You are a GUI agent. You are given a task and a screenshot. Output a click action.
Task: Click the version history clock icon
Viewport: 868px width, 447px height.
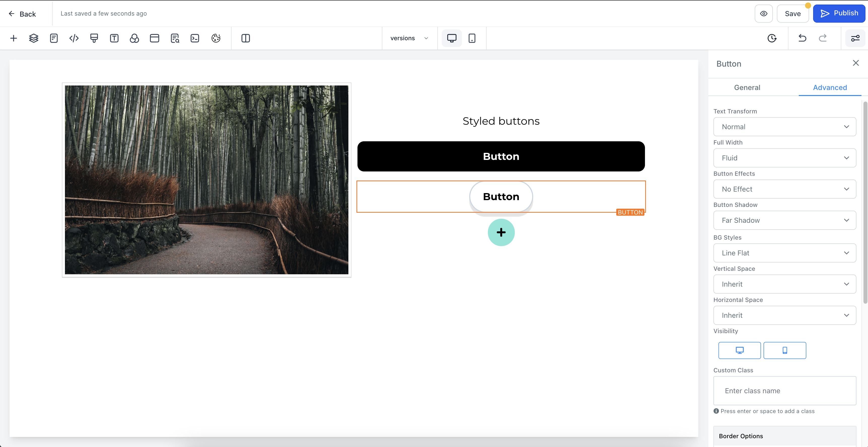pos(772,38)
